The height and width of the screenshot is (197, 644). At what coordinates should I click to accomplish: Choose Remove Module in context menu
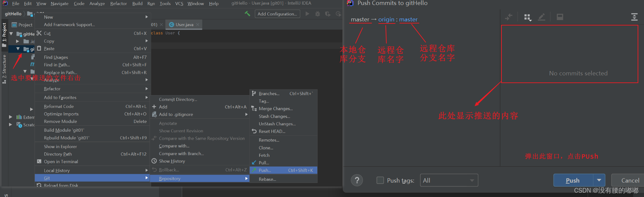point(93,121)
